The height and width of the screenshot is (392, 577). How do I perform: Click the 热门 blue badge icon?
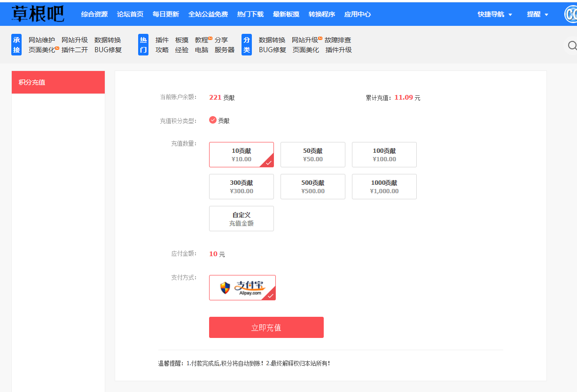coord(143,44)
